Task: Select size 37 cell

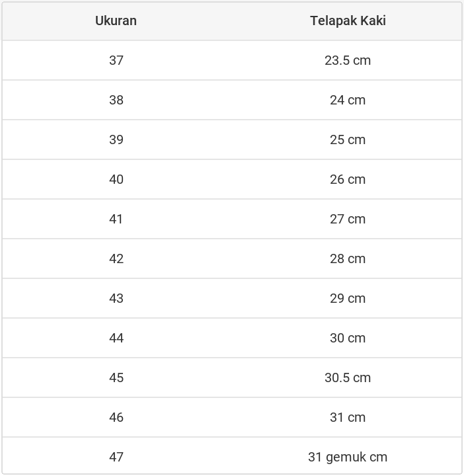Action: (116, 60)
